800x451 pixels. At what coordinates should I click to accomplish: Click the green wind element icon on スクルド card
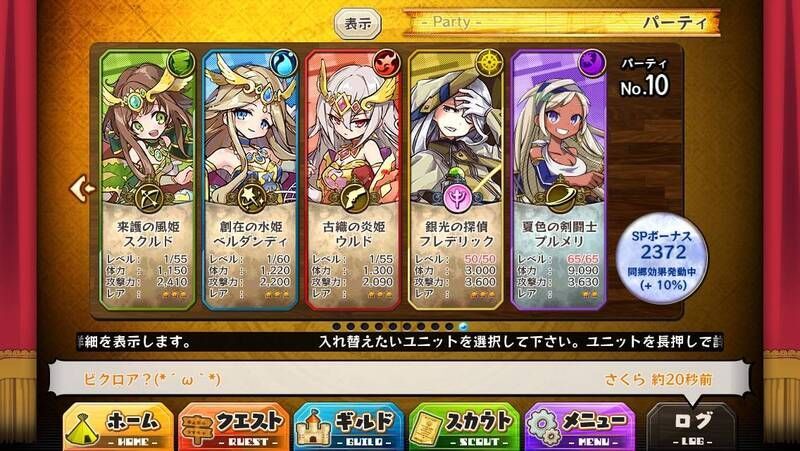(x=181, y=63)
